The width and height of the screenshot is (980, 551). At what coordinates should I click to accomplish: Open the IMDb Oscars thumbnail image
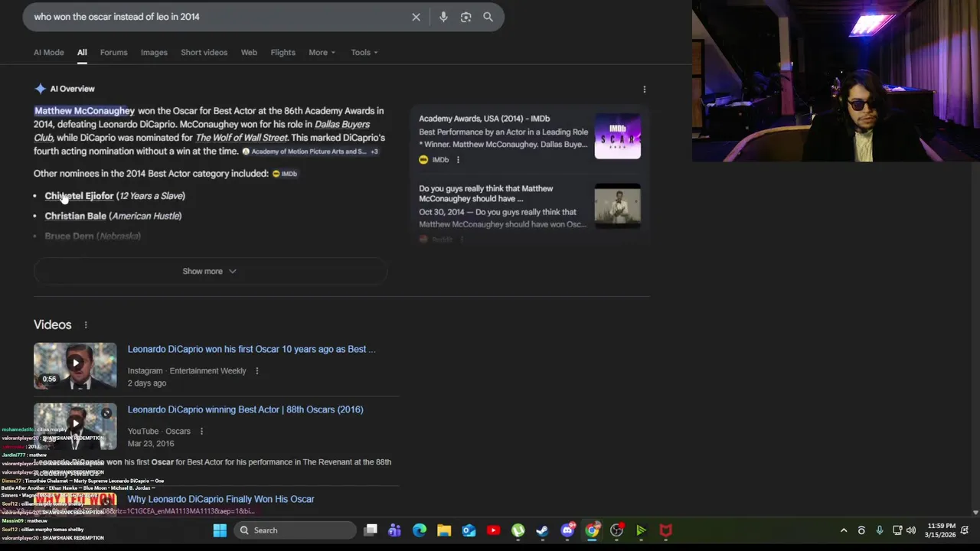(617, 136)
